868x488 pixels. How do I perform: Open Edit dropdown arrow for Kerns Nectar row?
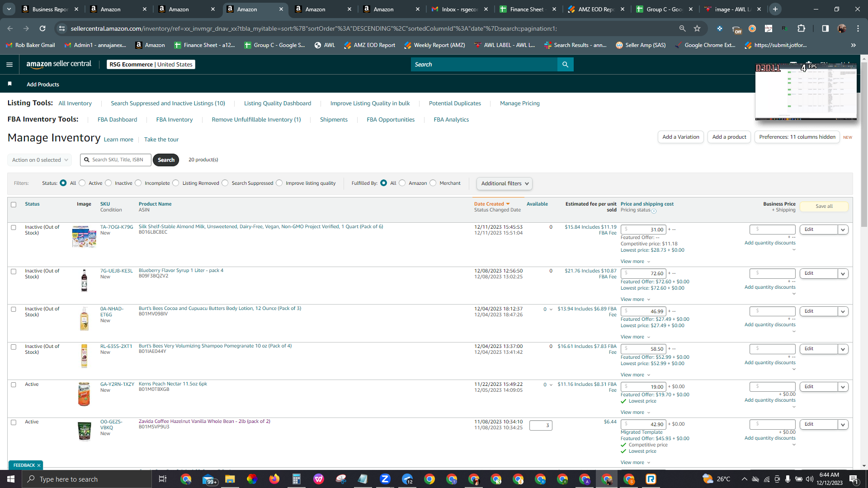click(843, 387)
